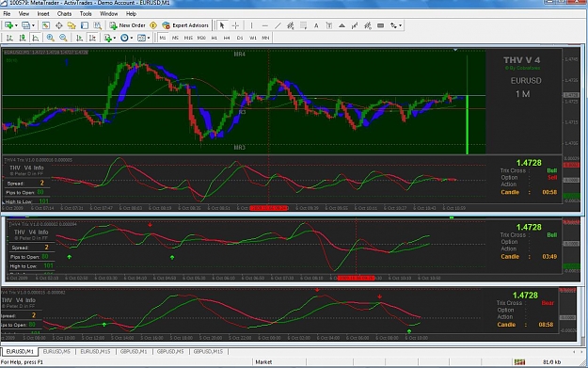Image resolution: width=588 pixels, height=368 pixels.
Task: Select the Text Label 'T' tool
Action: [x=329, y=25]
